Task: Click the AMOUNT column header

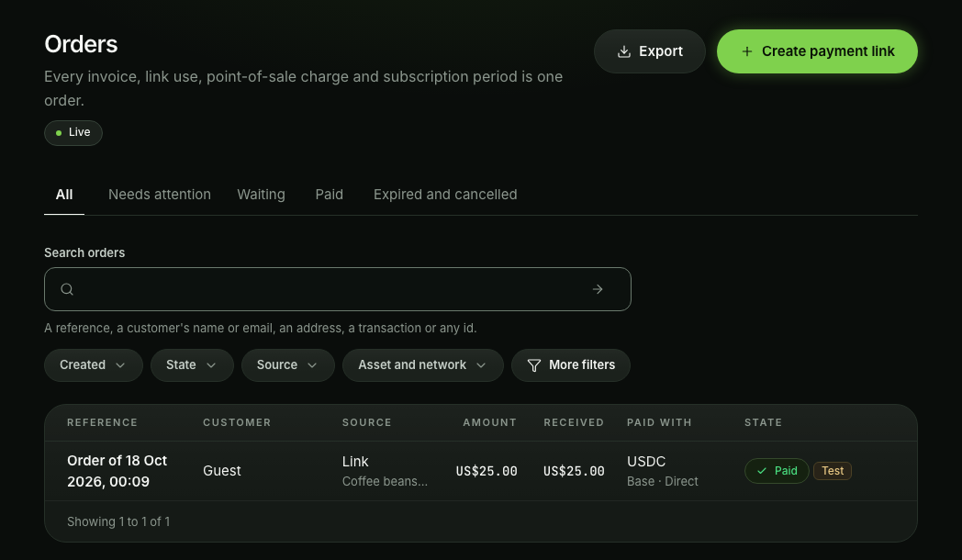Action: point(489,422)
